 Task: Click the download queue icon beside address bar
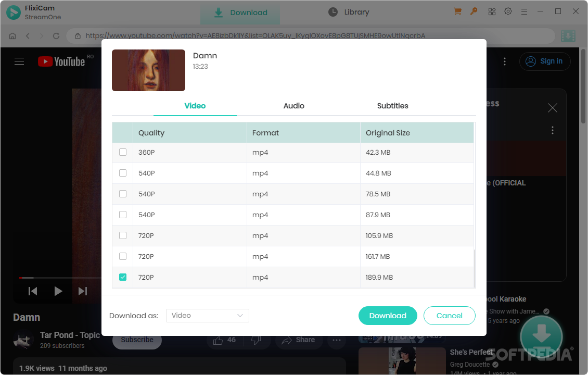568,36
